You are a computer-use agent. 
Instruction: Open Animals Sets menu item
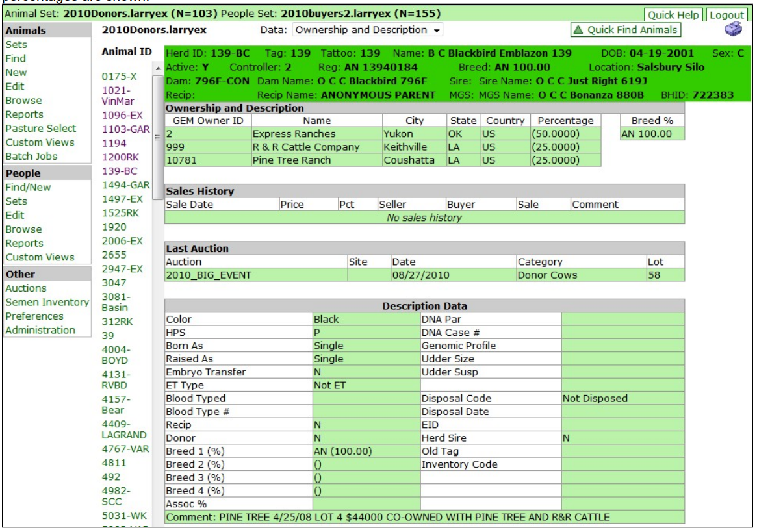pyautogui.click(x=16, y=44)
